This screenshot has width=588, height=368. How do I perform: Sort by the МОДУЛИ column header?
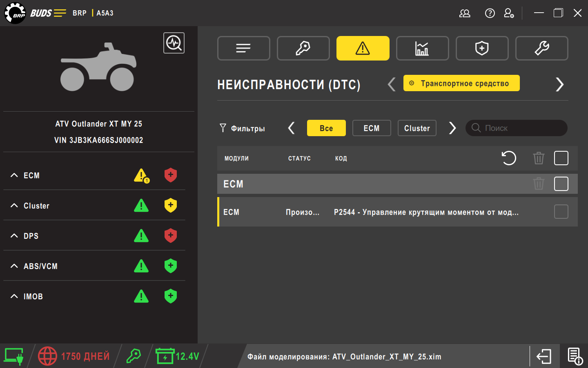[236, 158]
